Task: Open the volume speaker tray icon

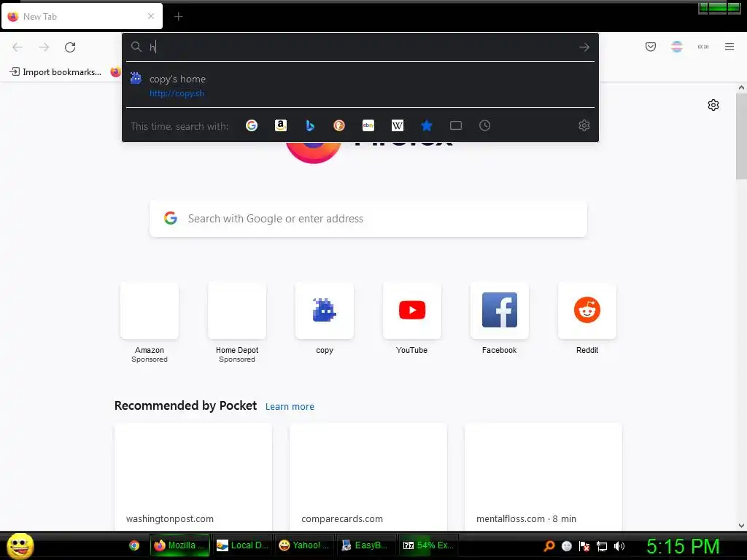Action: [x=619, y=546]
